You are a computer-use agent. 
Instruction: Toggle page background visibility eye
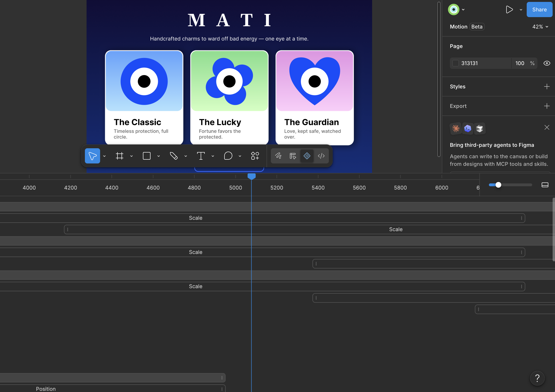[546, 63]
